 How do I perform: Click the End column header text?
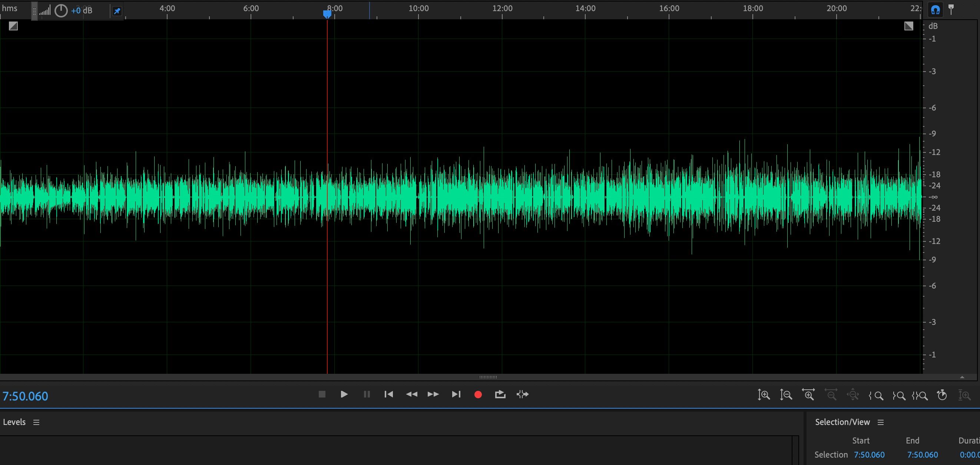[x=913, y=441]
